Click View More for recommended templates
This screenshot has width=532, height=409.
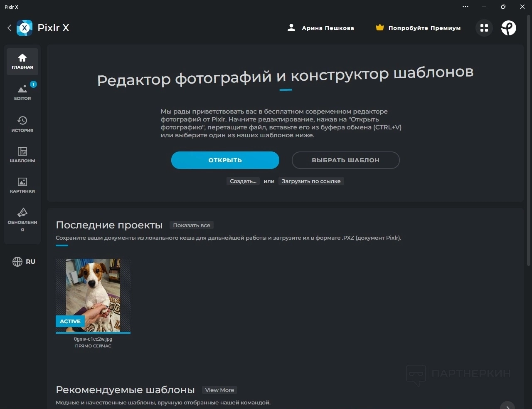219,390
